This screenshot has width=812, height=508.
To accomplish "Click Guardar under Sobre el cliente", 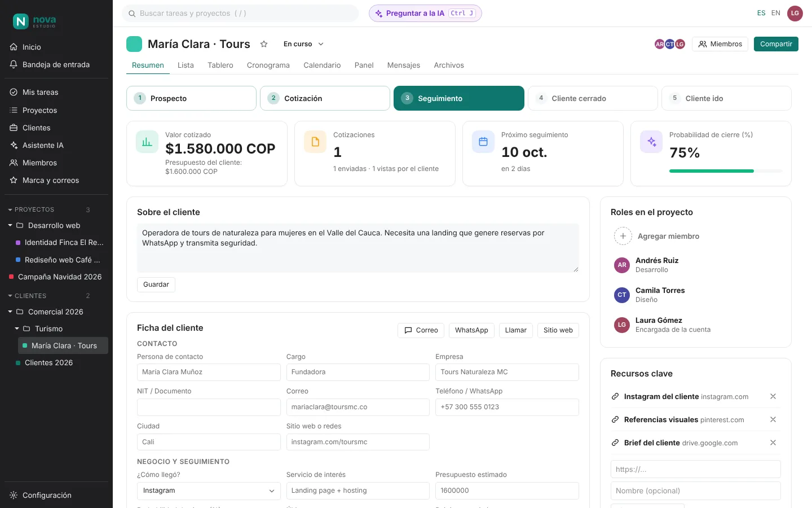I will pyautogui.click(x=156, y=284).
